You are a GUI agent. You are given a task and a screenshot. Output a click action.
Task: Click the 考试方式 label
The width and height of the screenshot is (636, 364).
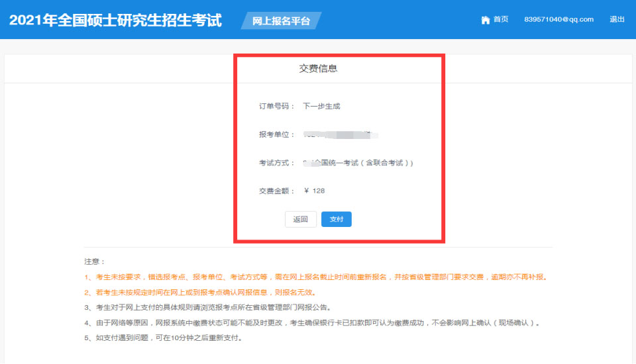(277, 163)
